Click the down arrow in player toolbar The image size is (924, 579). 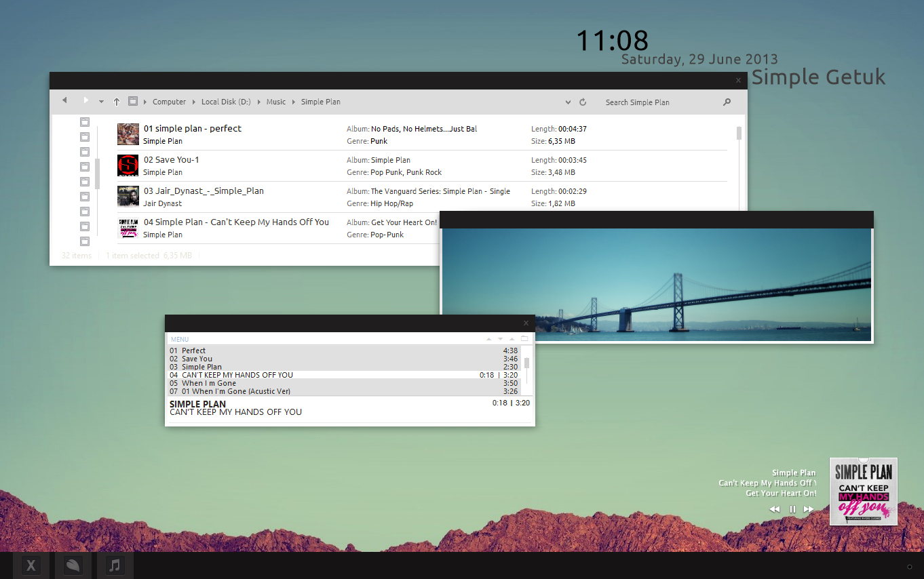pos(501,339)
